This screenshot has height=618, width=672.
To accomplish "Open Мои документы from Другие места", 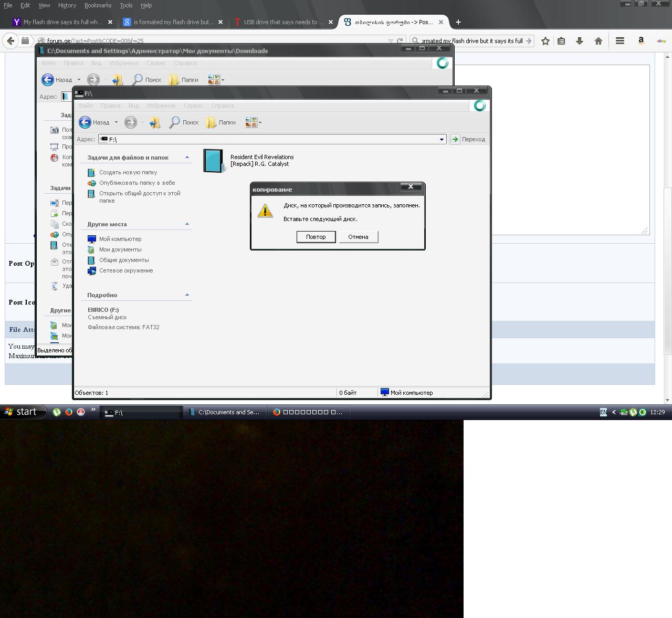I will pyautogui.click(x=120, y=249).
